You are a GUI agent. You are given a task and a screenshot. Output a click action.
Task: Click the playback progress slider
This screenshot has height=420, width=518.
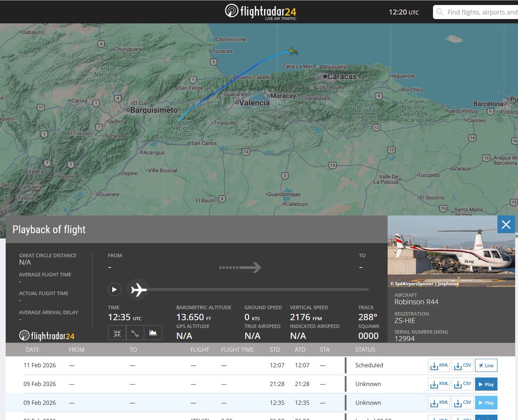pos(259,289)
